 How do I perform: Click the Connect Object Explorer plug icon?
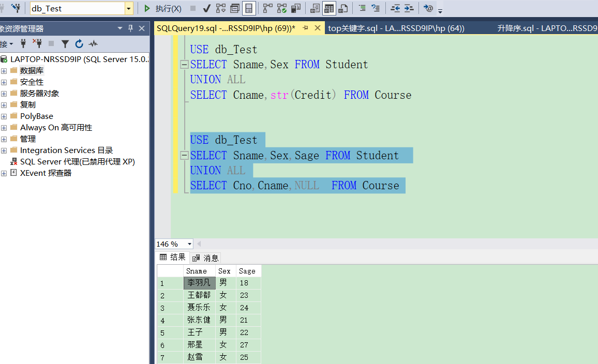(23, 44)
